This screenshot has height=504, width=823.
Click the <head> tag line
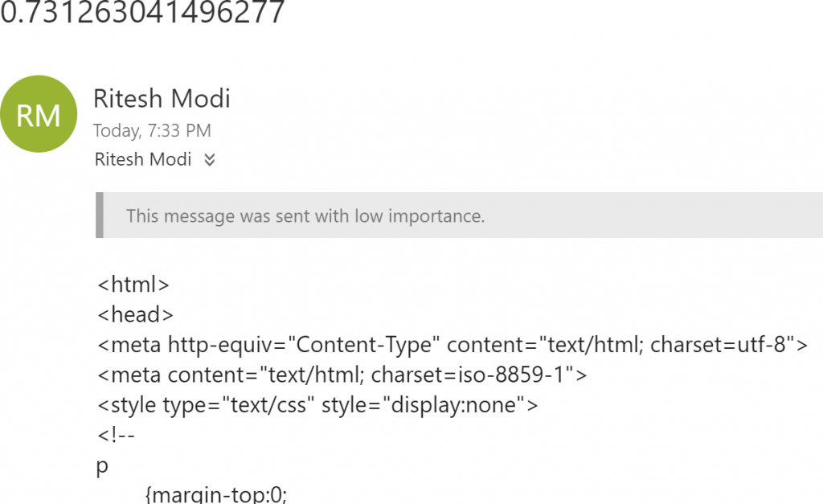coord(135,314)
